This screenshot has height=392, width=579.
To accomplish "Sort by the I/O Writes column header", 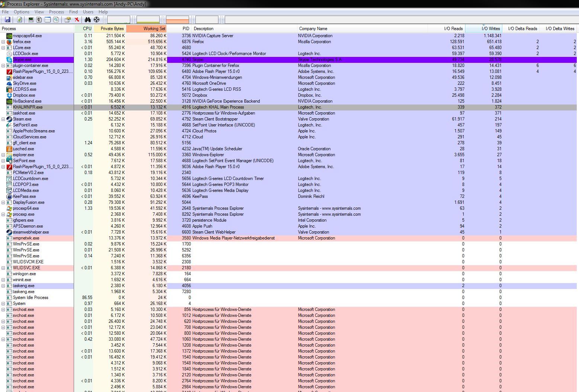I will click(x=484, y=29).
